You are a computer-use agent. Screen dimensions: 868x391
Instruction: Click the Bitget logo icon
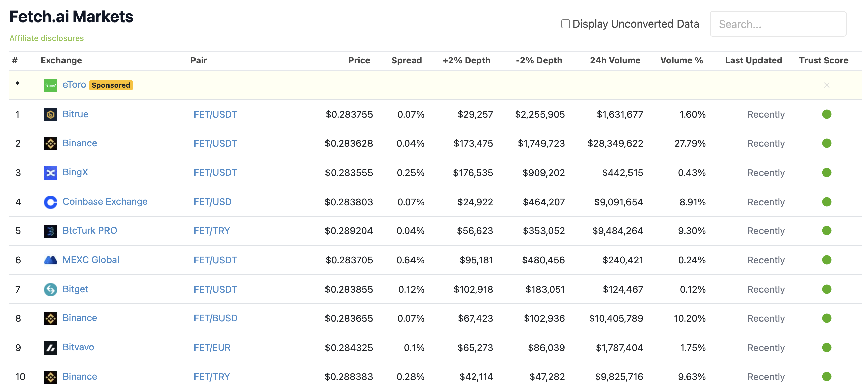[50, 289]
